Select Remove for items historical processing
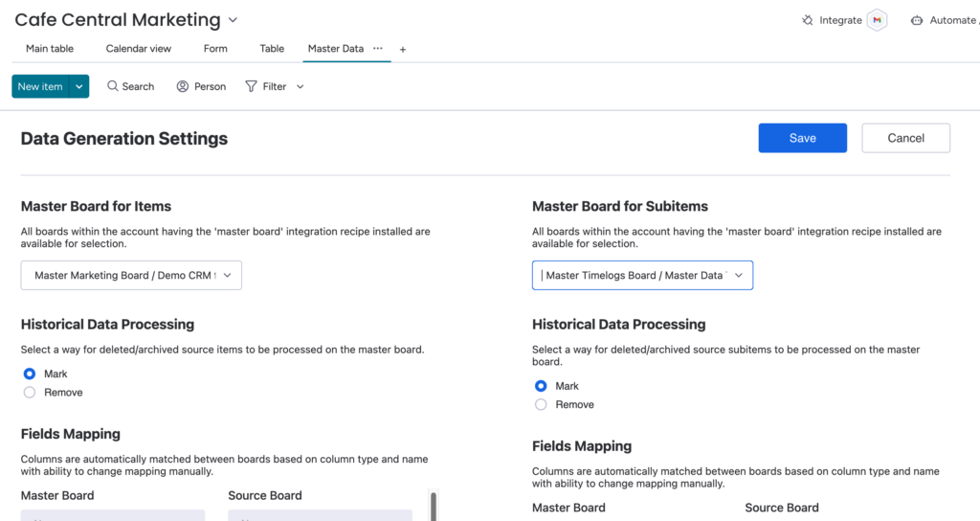This screenshot has width=980, height=521. tap(30, 393)
